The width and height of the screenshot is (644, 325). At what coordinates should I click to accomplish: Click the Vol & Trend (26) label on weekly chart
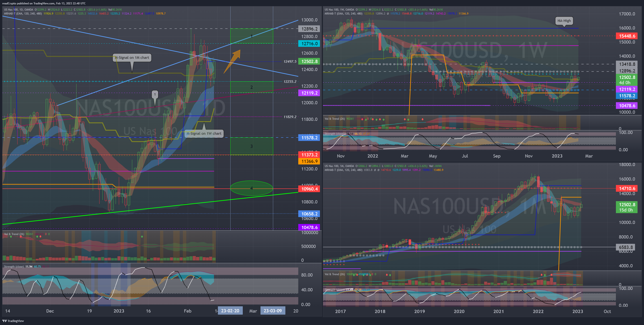[x=334, y=119]
